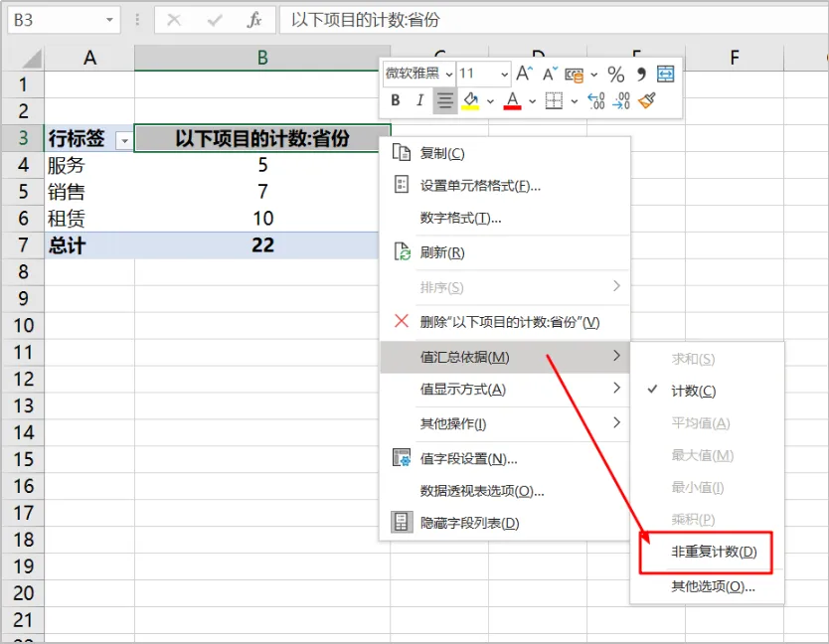The image size is (829, 644).
Task: Click cell 以下项目的计数:省份
Action: (x=262, y=138)
